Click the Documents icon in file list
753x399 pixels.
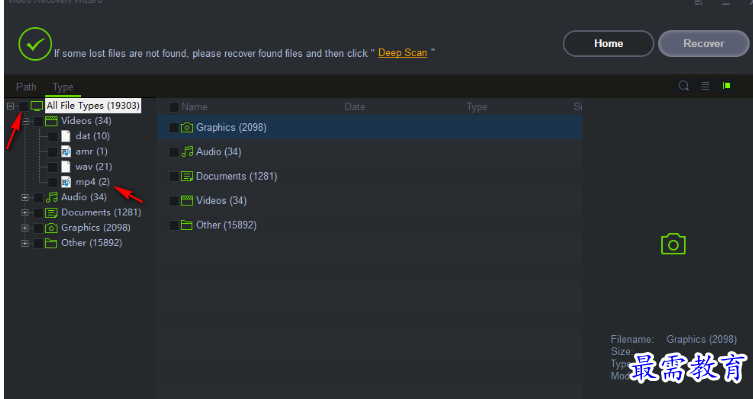click(x=187, y=176)
